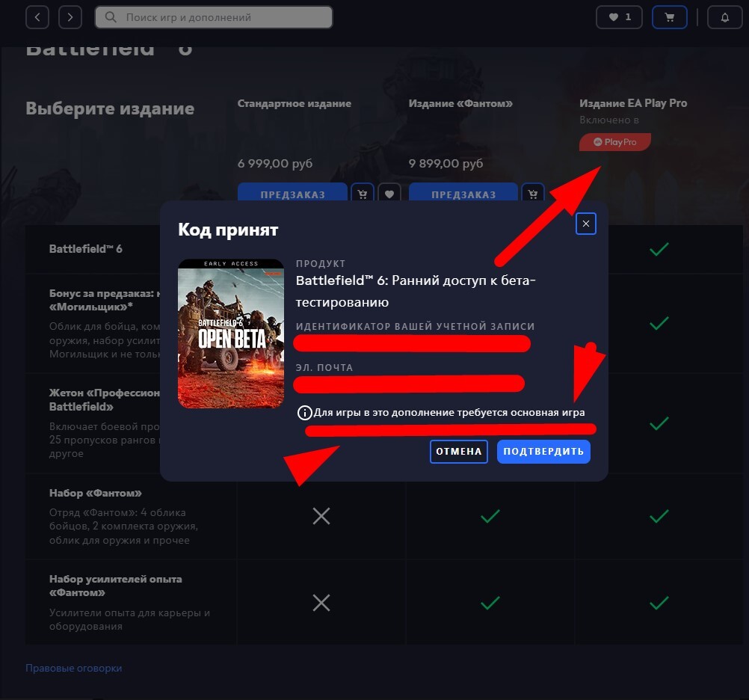Click EA Play Pro checkmark in preorder bonus row
Viewport: 749px width, 700px height.
(x=659, y=324)
